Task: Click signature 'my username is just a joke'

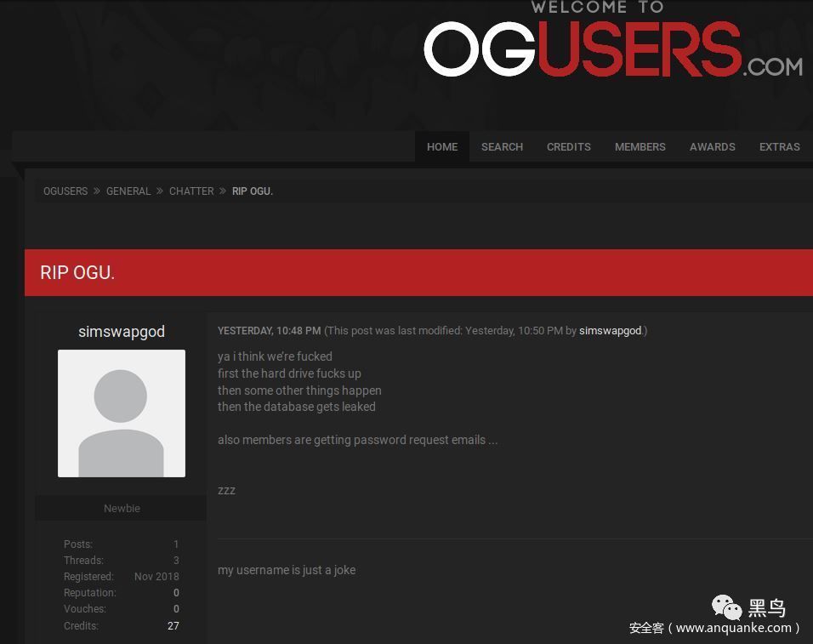Action: point(287,570)
